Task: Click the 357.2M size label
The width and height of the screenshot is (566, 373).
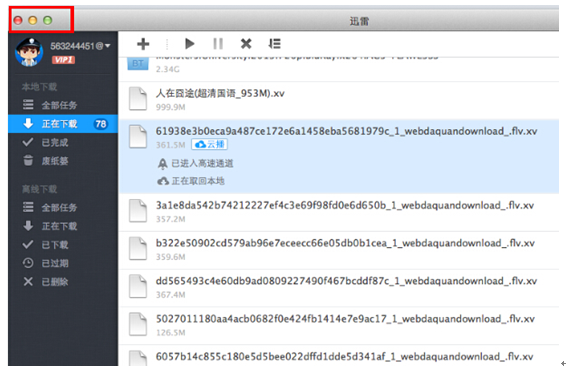Action: pos(170,219)
